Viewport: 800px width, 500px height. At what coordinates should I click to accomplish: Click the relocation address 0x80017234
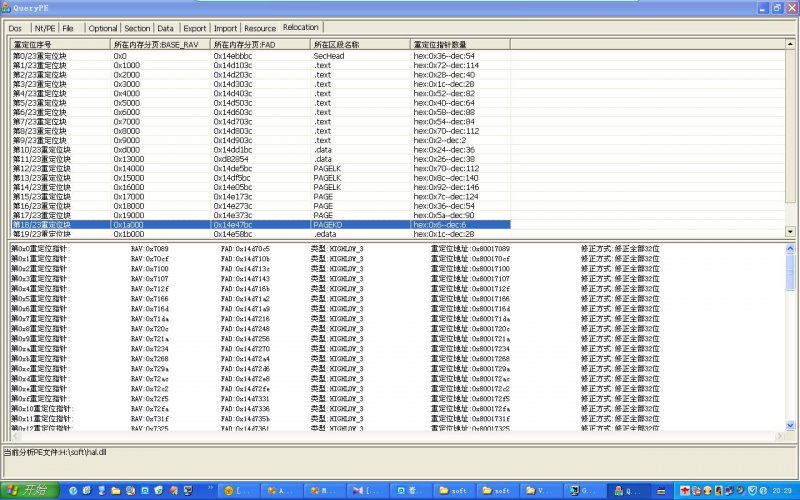(491, 348)
